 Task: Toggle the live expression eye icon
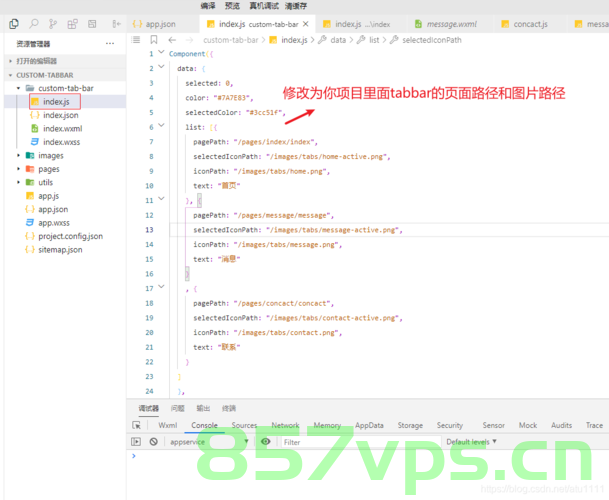tap(266, 442)
